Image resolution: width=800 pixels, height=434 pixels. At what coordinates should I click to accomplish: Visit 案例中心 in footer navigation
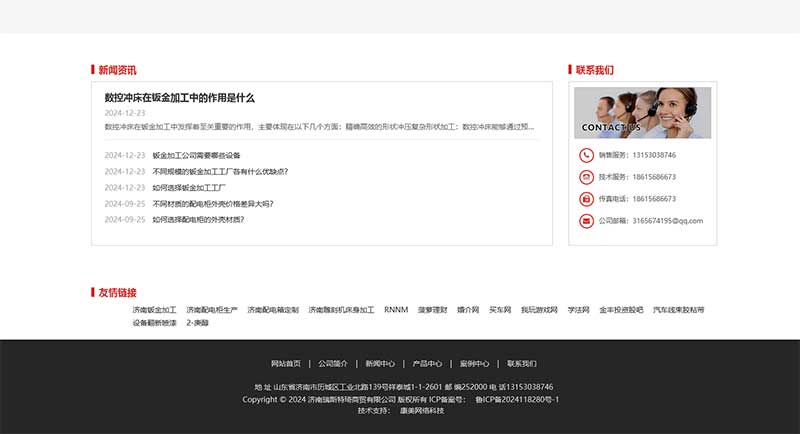(x=474, y=364)
